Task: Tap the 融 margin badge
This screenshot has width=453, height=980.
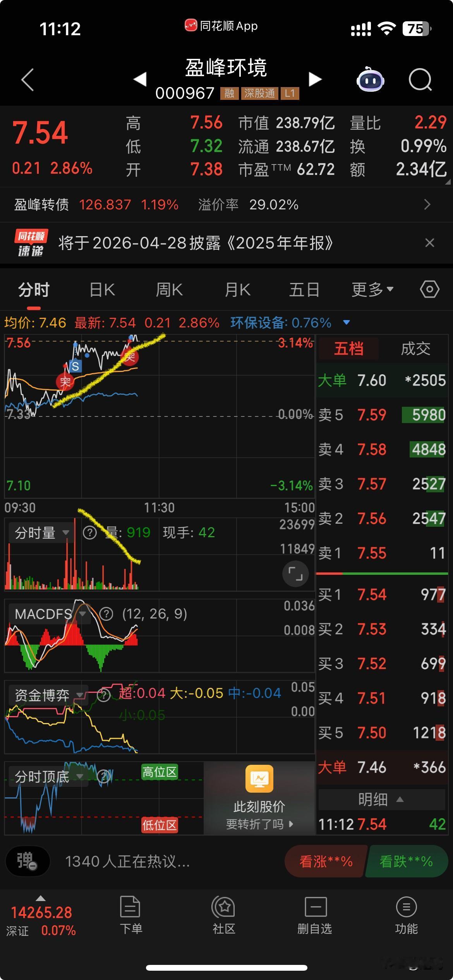Action: (229, 93)
